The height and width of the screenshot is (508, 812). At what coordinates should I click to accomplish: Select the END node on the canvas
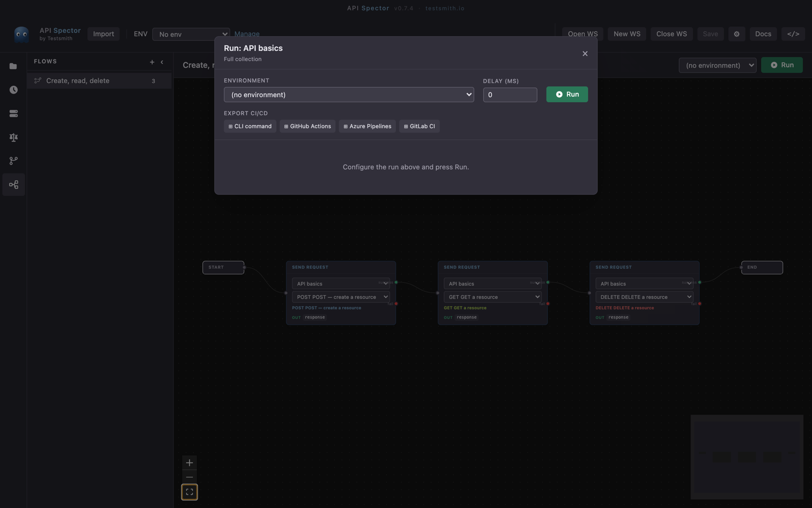762,267
